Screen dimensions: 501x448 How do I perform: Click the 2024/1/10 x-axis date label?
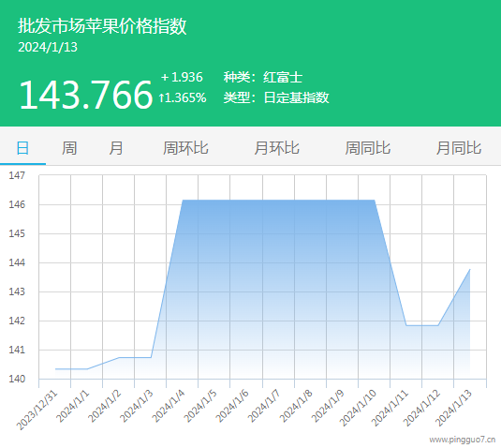tap(358, 409)
